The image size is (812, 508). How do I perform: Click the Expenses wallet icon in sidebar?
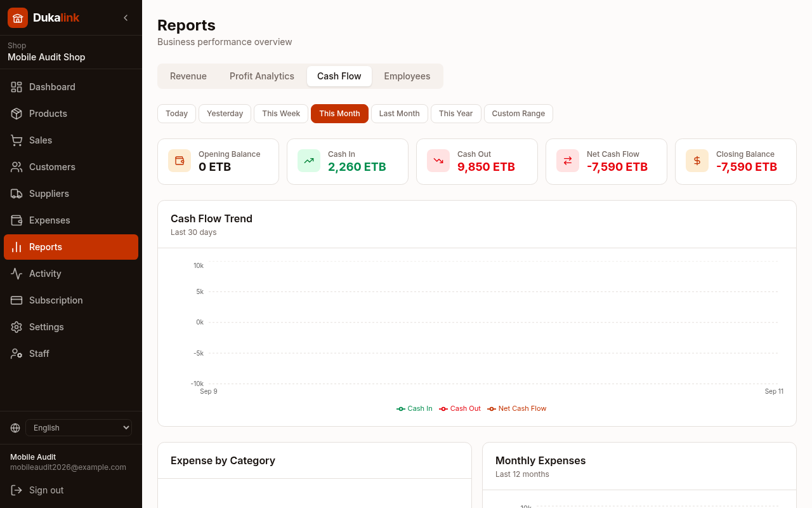tap(16, 220)
